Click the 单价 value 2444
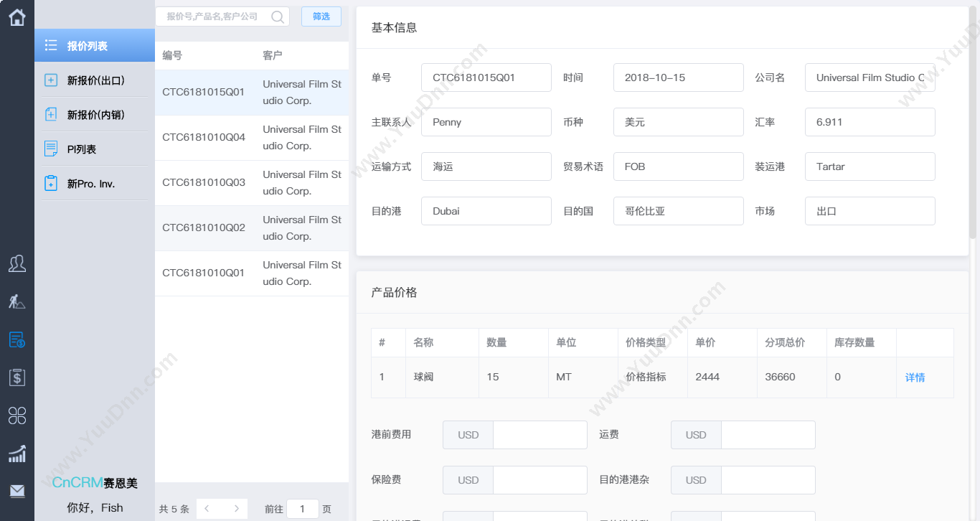Screen dimensions: 980x521 pos(707,377)
